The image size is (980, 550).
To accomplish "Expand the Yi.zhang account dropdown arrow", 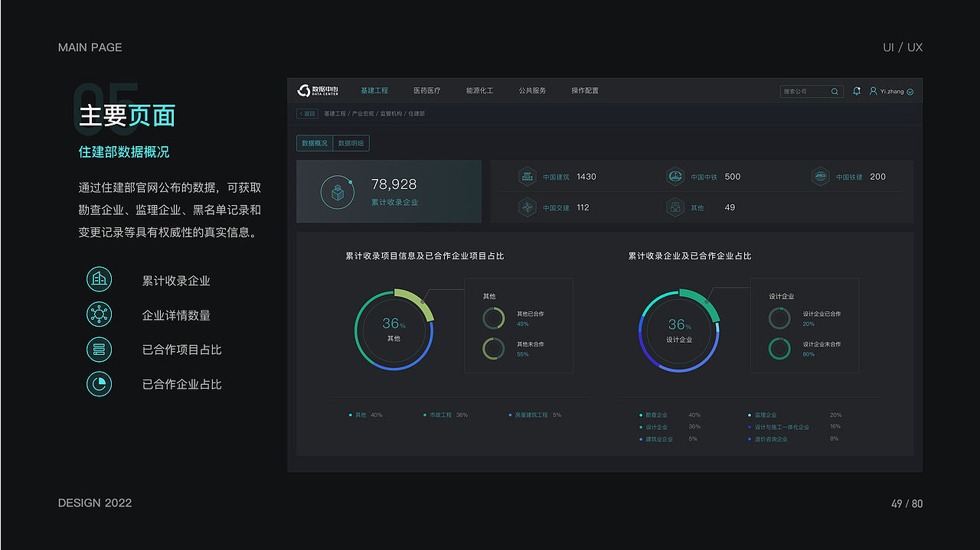I will coord(910,92).
